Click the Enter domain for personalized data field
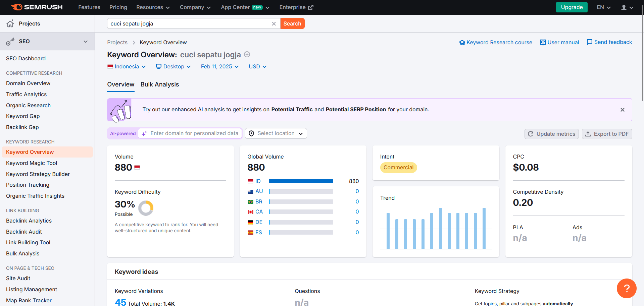This screenshot has height=306, width=644. 190,133
